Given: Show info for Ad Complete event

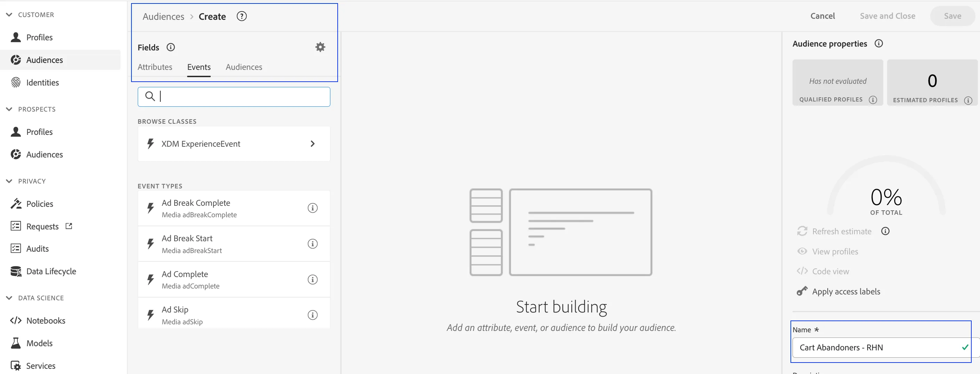Looking at the screenshot, I should tap(312, 279).
